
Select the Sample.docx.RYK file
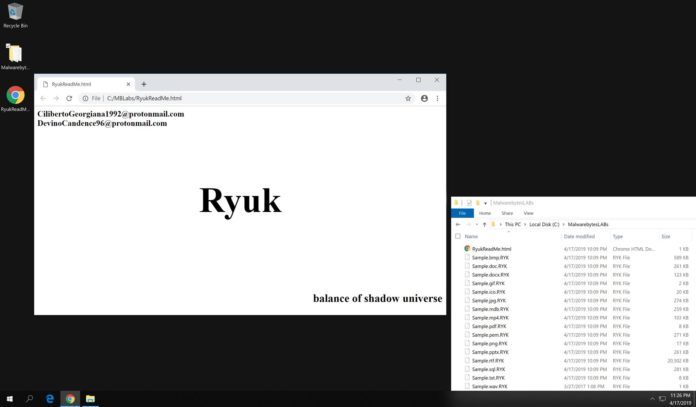click(490, 275)
